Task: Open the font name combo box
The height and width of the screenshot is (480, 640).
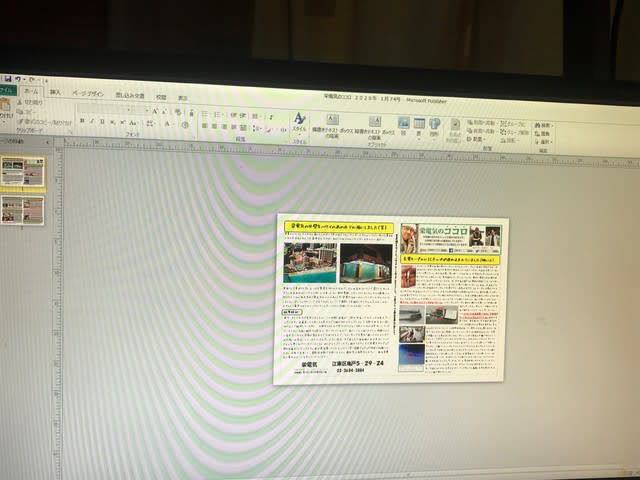Action: pyautogui.click(x=104, y=109)
